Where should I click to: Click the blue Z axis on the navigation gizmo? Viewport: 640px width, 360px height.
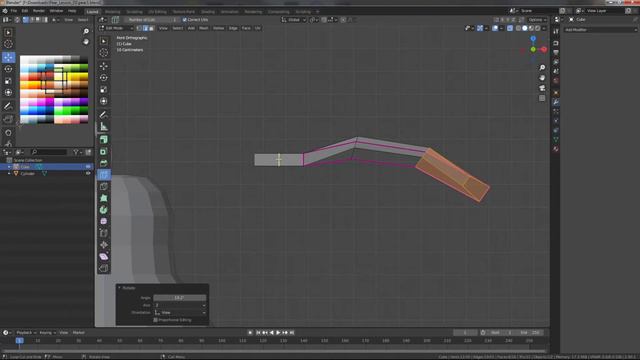pos(533,38)
